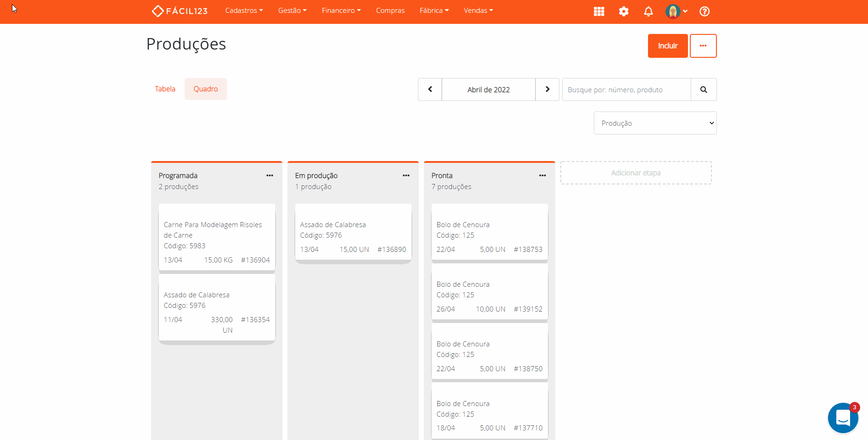The height and width of the screenshot is (440, 868).
Task: Click the Adicionar etapa button
Action: pyautogui.click(x=636, y=173)
